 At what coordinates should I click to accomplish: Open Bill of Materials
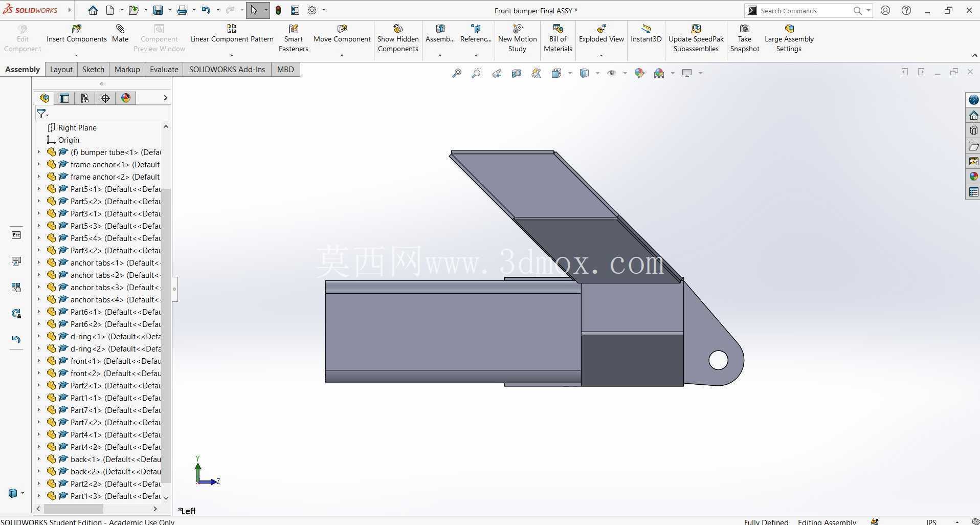[x=558, y=38]
